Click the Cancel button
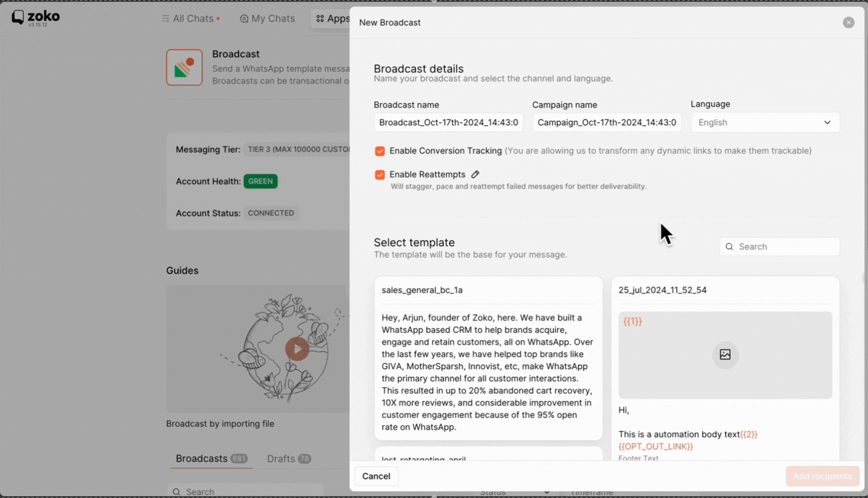This screenshot has height=498, width=868. [376, 476]
